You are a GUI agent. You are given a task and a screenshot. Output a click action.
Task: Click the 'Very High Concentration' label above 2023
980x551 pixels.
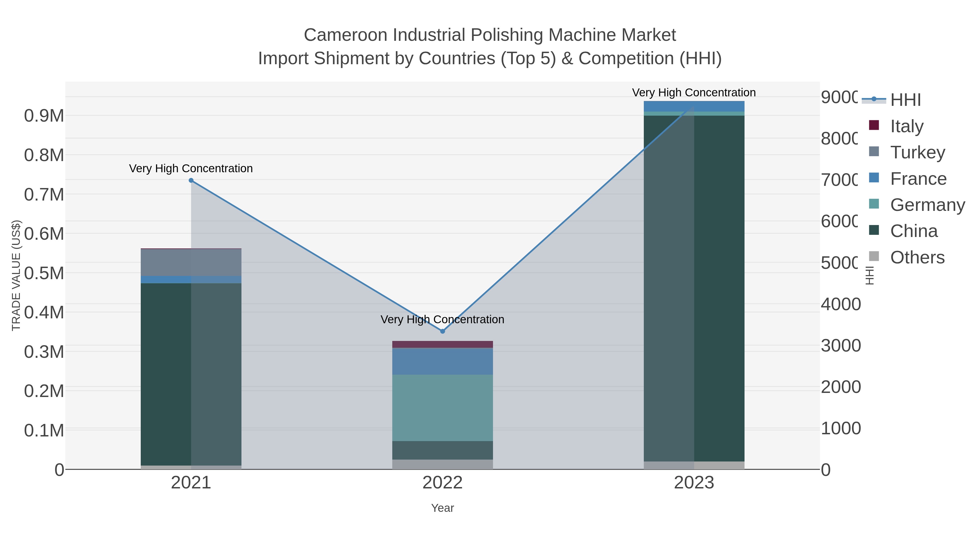tap(694, 93)
